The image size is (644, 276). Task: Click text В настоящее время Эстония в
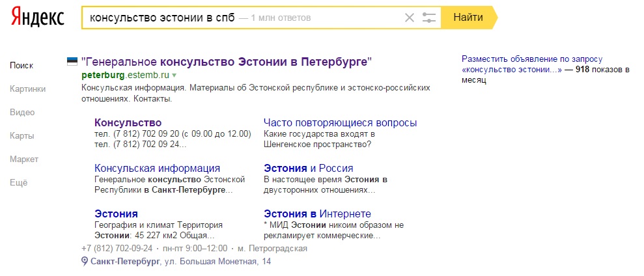[x=326, y=180]
